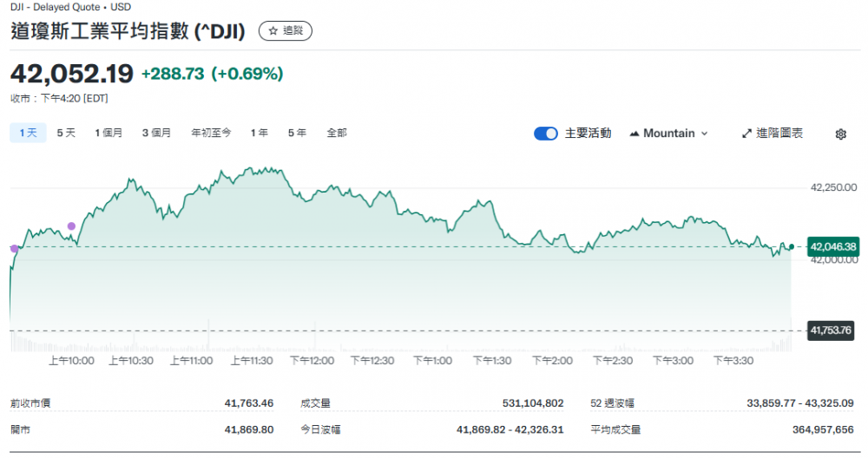Click the chevron next to Mountain

tap(704, 134)
